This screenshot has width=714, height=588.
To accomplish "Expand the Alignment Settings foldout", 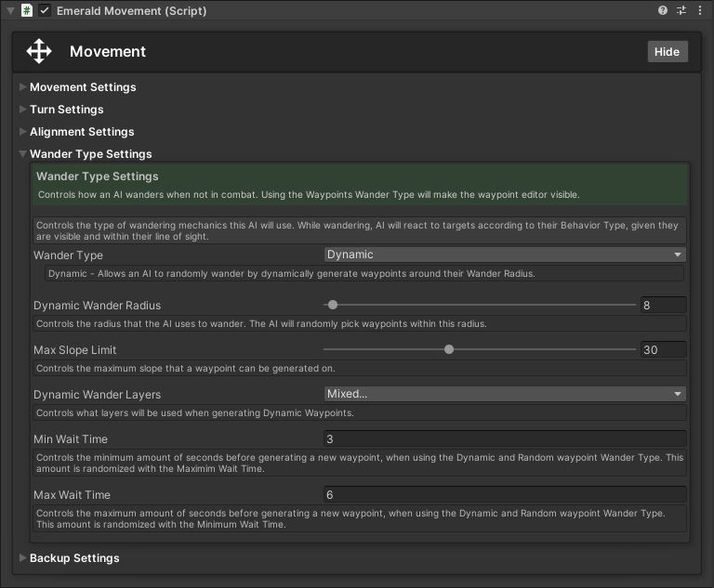I will tap(23, 132).
